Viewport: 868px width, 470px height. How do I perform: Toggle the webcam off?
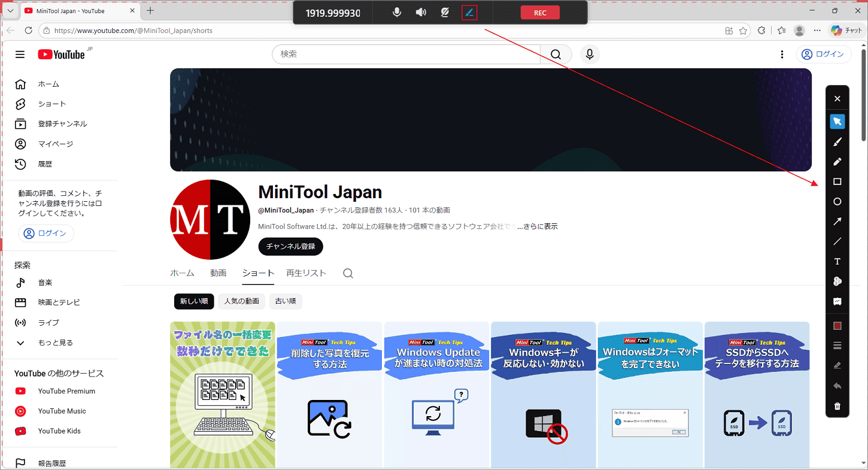445,12
